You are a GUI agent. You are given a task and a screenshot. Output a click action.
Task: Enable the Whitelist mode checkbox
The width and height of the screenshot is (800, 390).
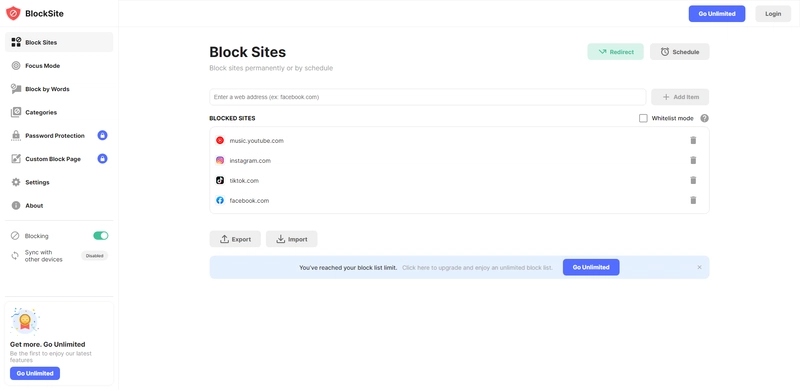pos(643,118)
